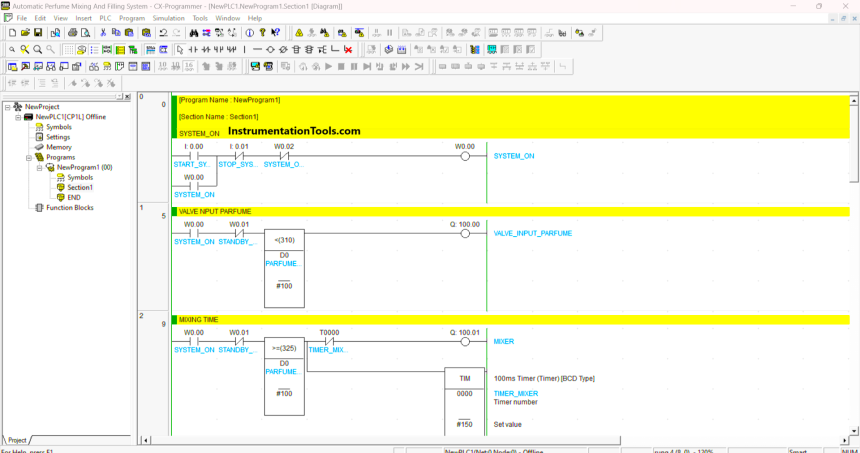Insert a New Contact OR
The width and height of the screenshot is (860, 453).
[x=218, y=50]
